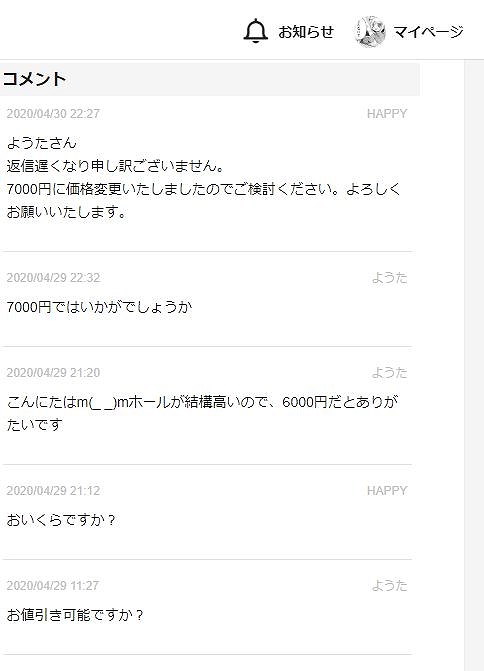Select the comment requesting 6000円
484x671 pixels.
pos(202,413)
